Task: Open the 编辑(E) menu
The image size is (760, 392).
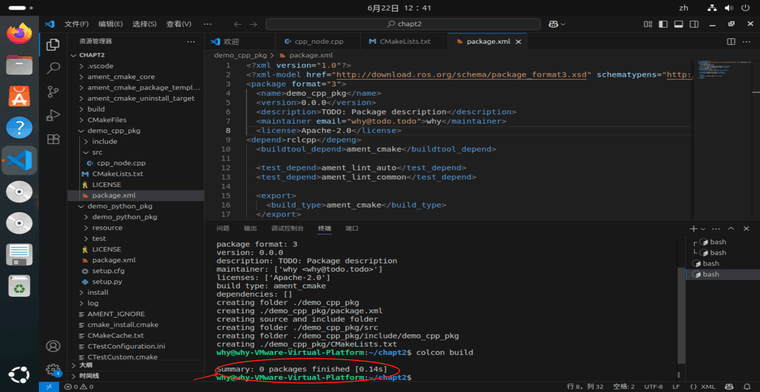Action: pyautogui.click(x=111, y=24)
